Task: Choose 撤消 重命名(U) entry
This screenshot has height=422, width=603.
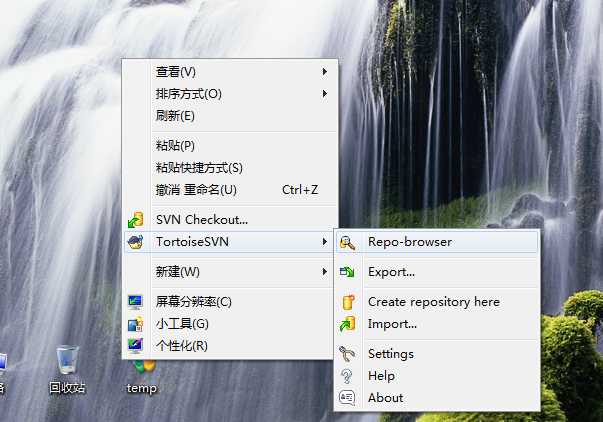Action: (230, 190)
